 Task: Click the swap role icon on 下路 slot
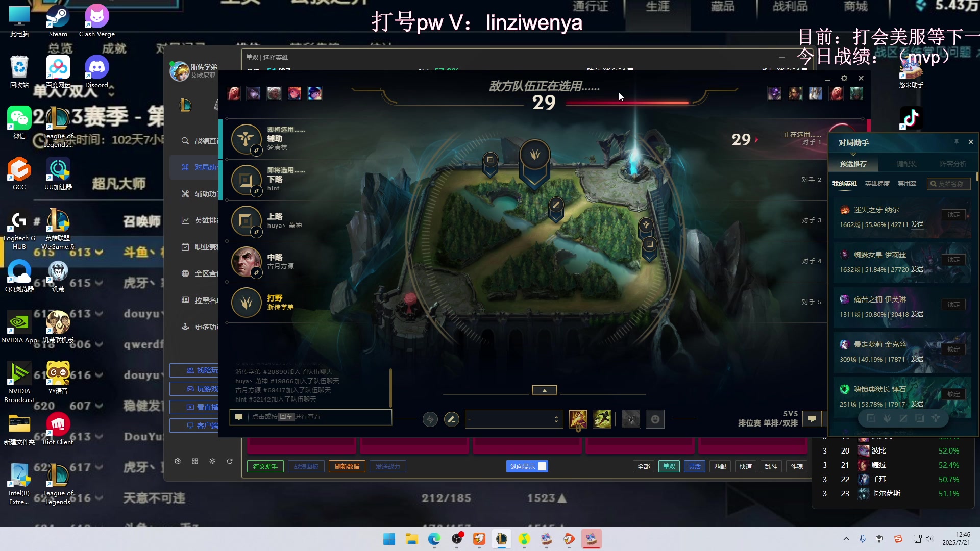256,191
